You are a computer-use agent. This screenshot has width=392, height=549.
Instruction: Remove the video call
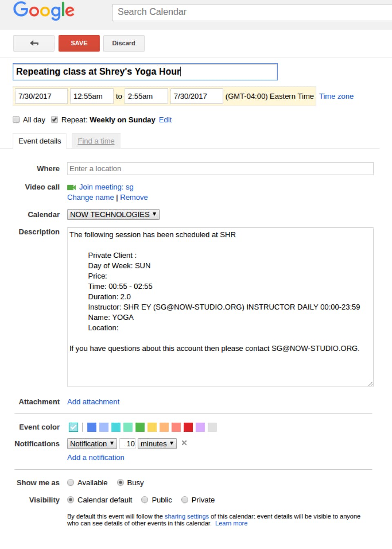click(134, 197)
